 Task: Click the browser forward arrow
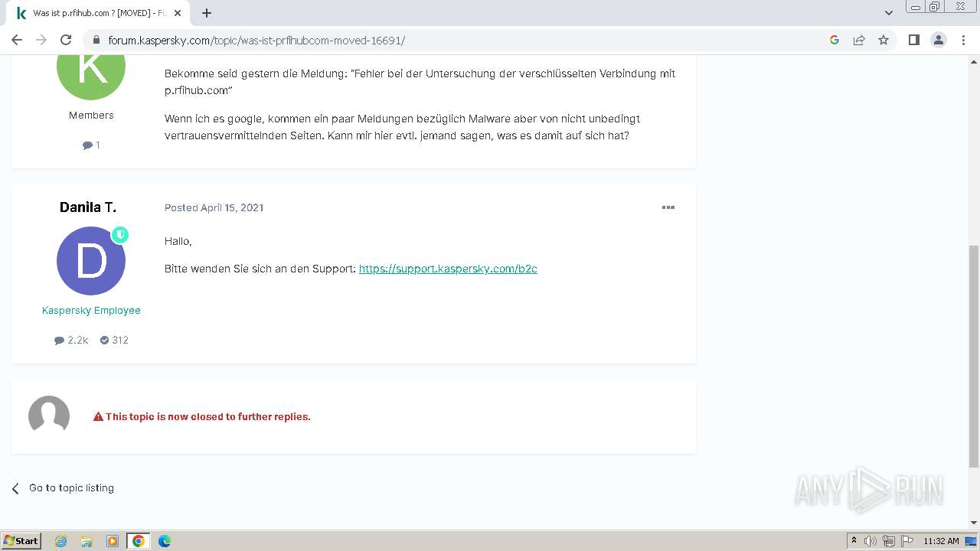[x=41, y=40]
